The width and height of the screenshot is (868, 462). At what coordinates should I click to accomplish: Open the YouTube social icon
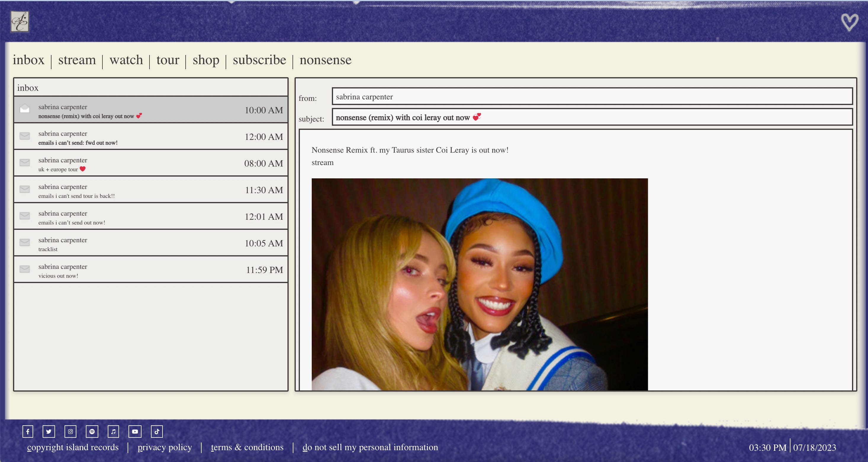pyautogui.click(x=135, y=431)
